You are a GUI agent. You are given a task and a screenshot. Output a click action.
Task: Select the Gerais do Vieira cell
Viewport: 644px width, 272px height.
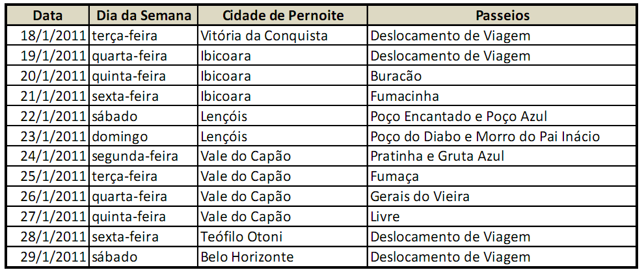click(x=420, y=197)
